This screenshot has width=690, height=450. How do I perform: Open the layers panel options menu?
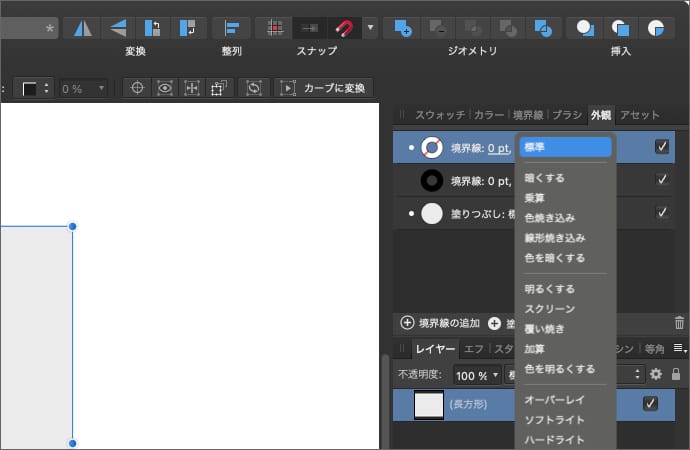tap(679, 348)
